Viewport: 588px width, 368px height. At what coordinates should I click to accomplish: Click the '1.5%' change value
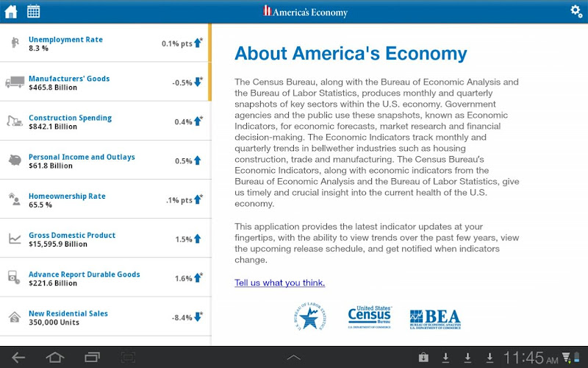point(184,239)
